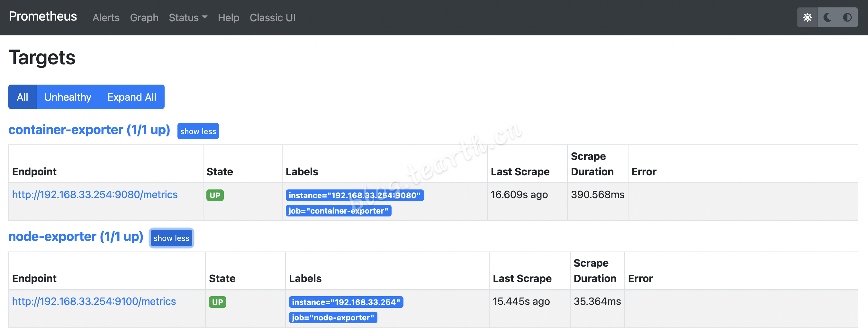
Task: Click the 390.568ms scrape duration value
Action: (x=597, y=195)
